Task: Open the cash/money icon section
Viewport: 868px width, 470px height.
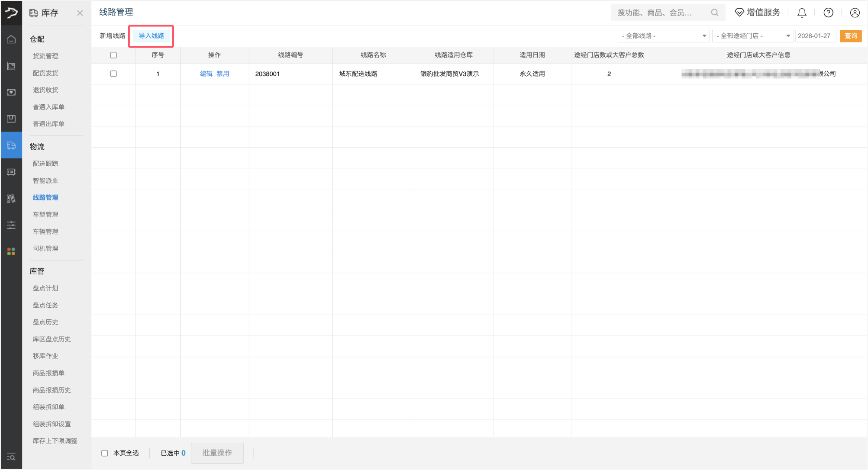Action: pyautogui.click(x=11, y=92)
